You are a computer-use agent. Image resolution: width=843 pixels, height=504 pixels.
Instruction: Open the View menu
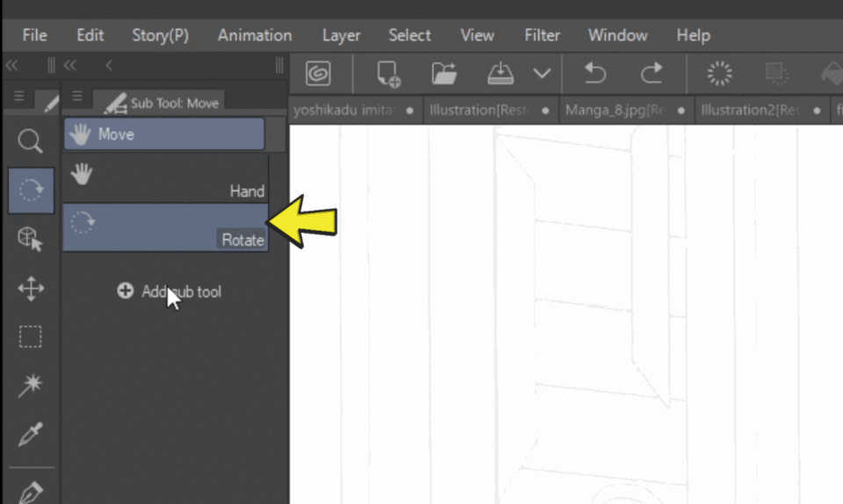click(x=477, y=35)
